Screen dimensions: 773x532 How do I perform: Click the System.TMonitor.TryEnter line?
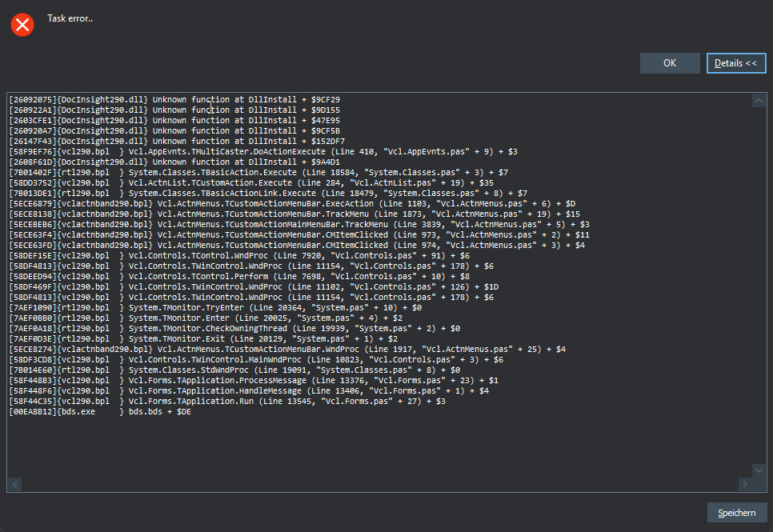(x=215, y=308)
